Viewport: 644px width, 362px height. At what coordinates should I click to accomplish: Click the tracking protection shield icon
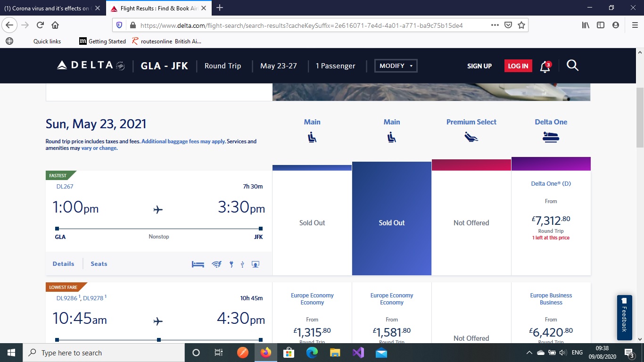point(119,25)
